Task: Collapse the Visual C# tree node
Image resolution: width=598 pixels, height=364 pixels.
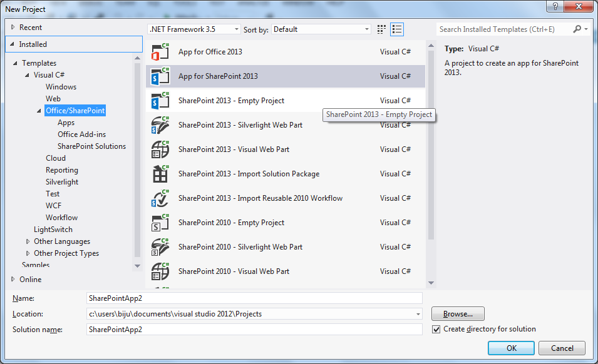Action: coord(27,75)
